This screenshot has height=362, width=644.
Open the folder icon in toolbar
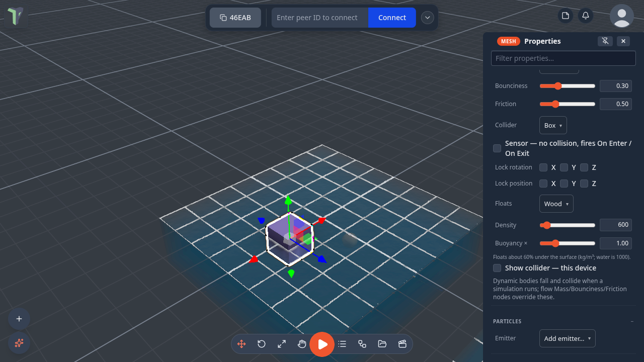click(382, 344)
